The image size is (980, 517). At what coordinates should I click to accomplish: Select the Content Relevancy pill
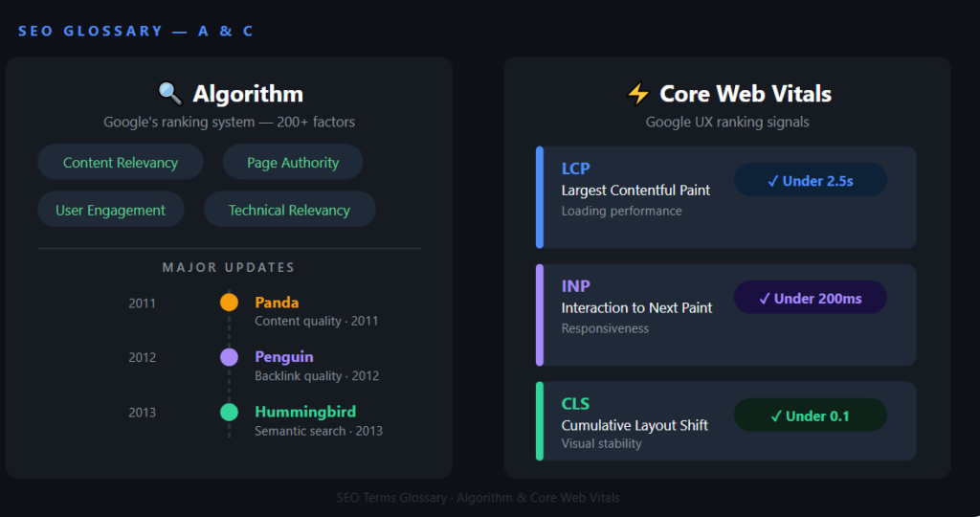click(121, 163)
